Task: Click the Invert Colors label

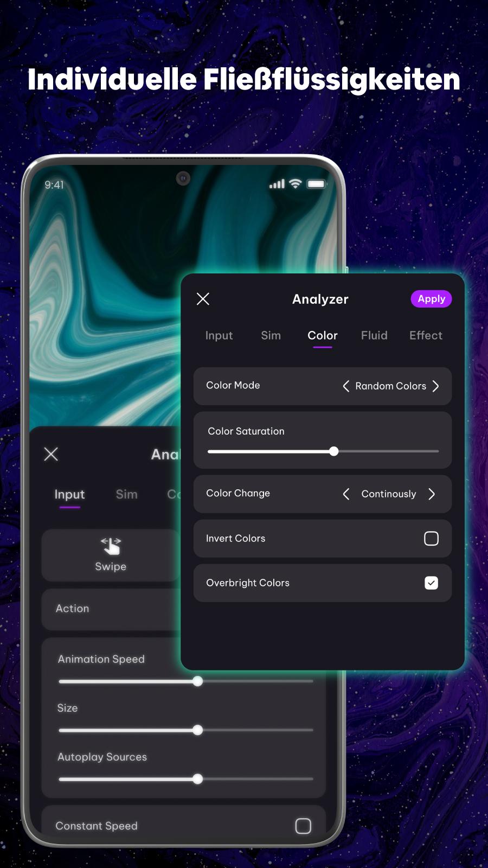Action: click(235, 538)
